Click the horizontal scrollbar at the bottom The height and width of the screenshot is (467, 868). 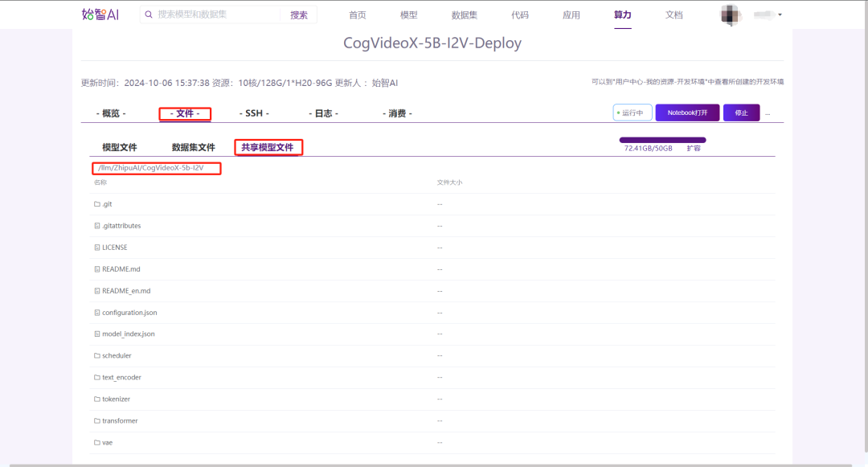click(430, 465)
